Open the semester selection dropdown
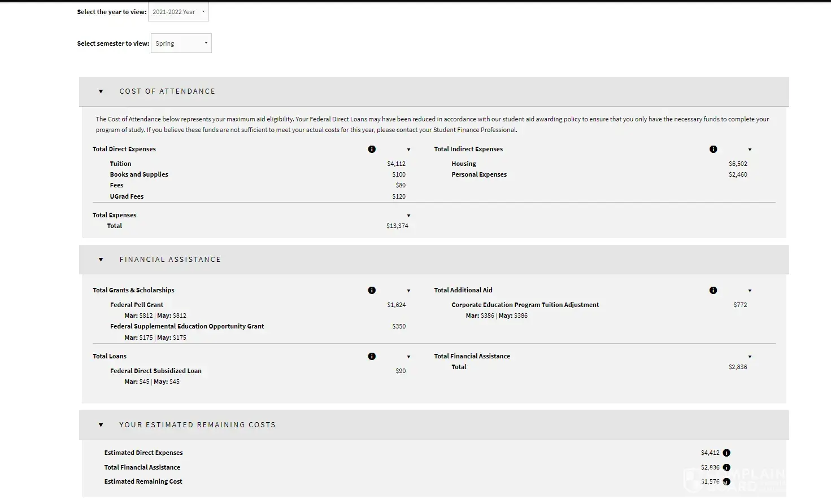Image resolution: width=831 pixels, height=504 pixels. coord(181,43)
